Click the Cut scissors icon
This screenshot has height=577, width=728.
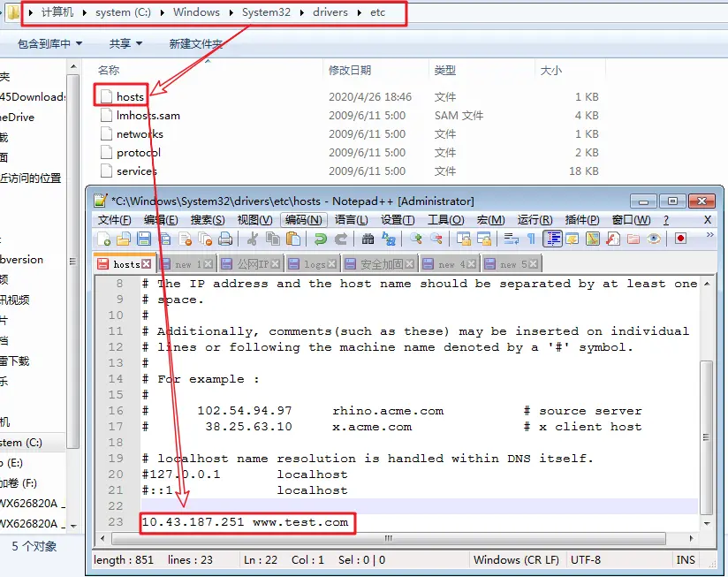[253, 239]
